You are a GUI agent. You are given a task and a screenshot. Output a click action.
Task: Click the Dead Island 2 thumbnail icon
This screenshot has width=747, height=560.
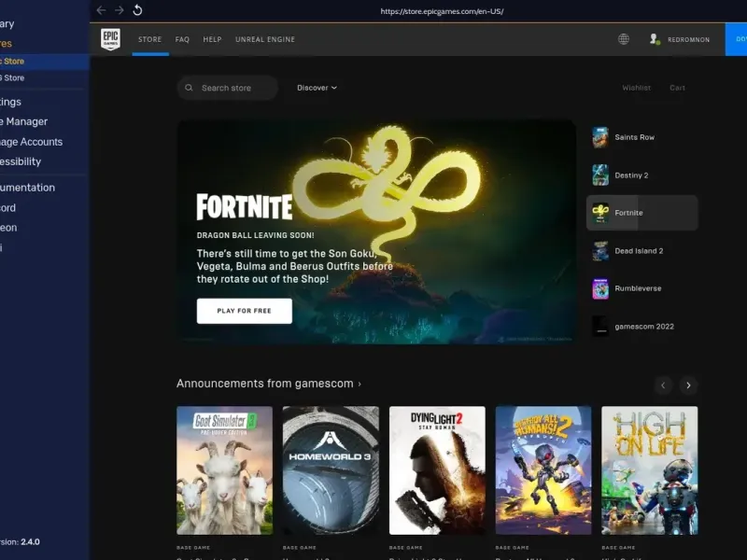[x=600, y=251]
